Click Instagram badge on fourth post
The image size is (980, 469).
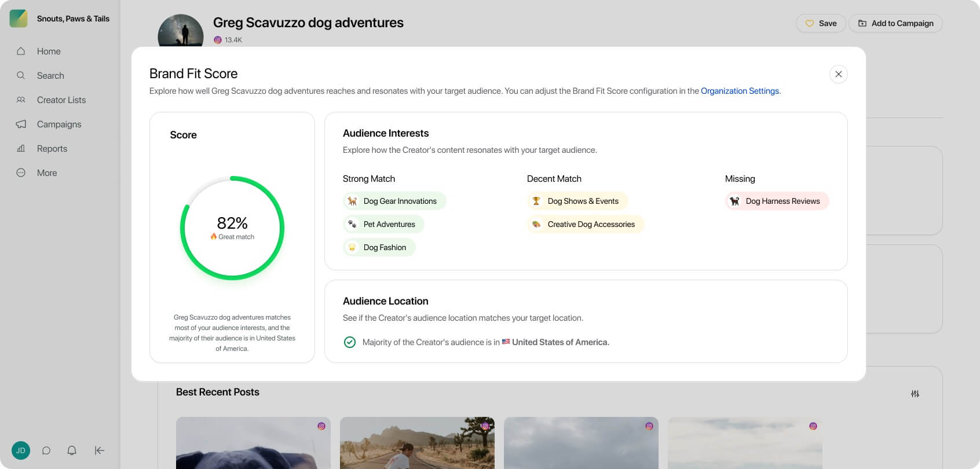coord(813,426)
